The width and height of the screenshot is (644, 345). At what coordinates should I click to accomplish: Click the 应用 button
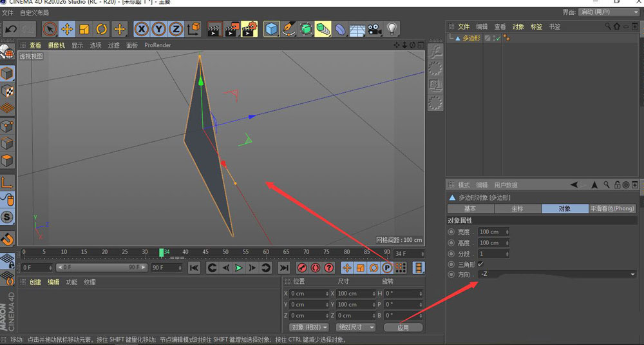pos(403,328)
